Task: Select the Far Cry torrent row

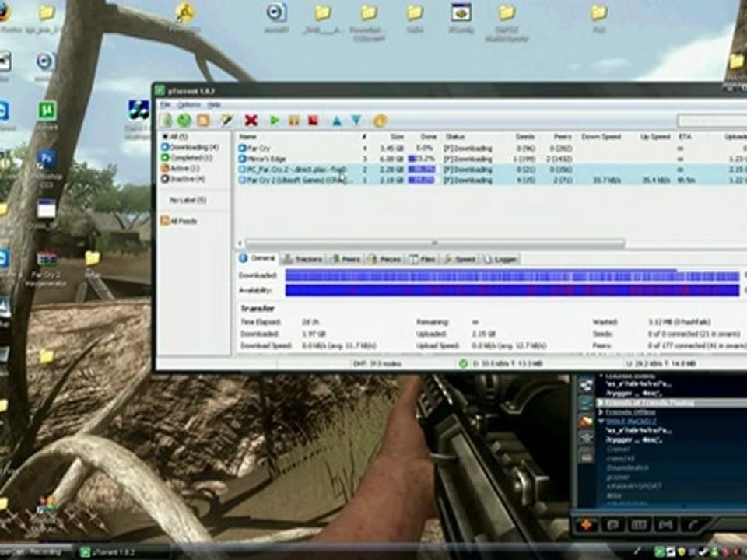Action: pyautogui.click(x=491, y=148)
